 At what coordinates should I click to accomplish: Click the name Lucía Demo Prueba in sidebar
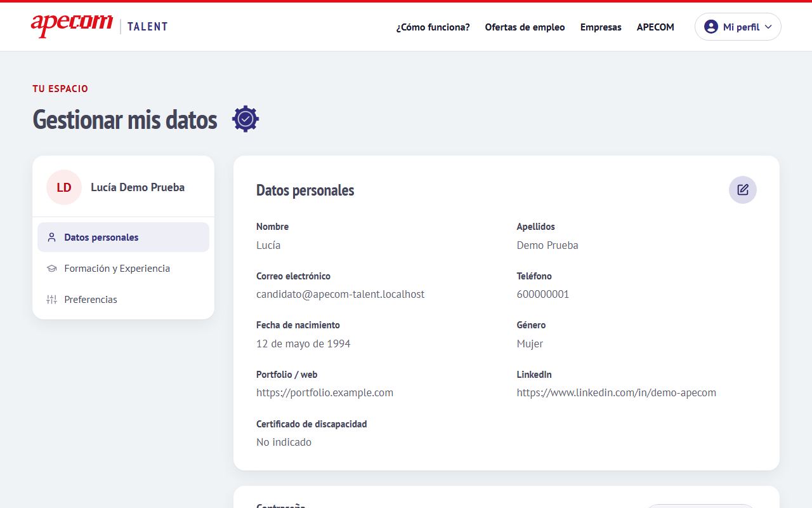pos(138,187)
